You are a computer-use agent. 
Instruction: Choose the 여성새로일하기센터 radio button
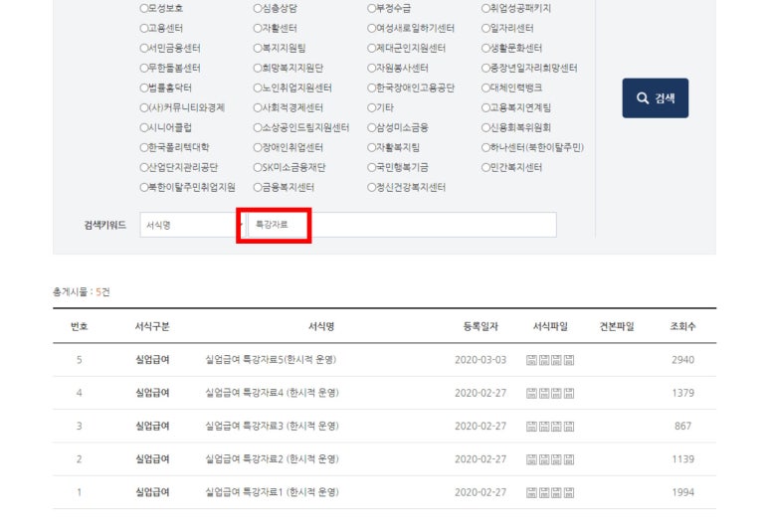click(372, 29)
